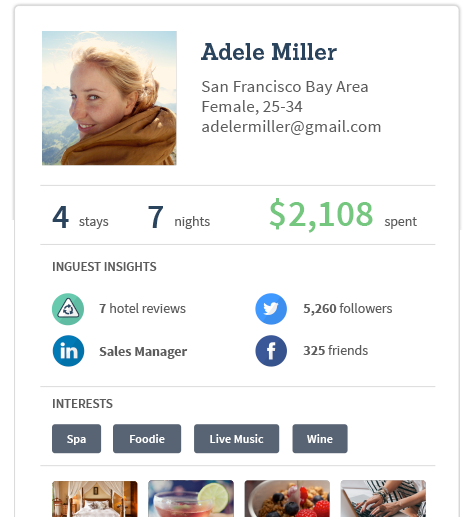
Task: Select the Spa interest tag
Action: point(76,439)
